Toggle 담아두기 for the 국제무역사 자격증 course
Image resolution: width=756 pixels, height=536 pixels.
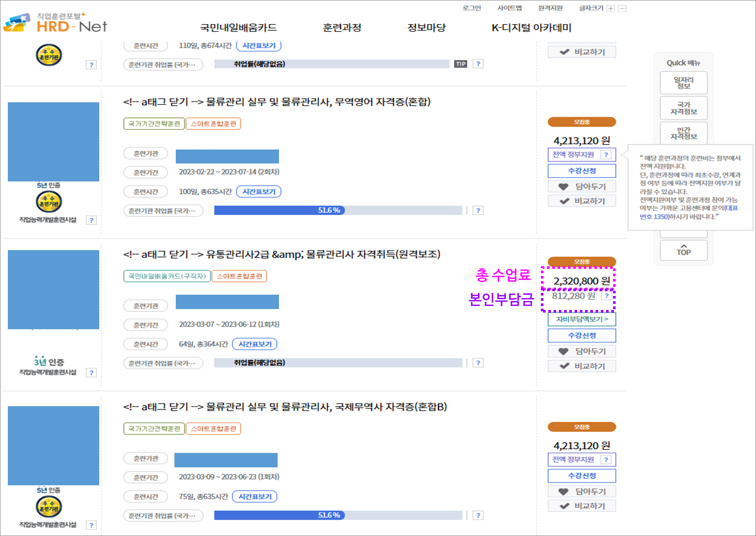coord(582,491)
